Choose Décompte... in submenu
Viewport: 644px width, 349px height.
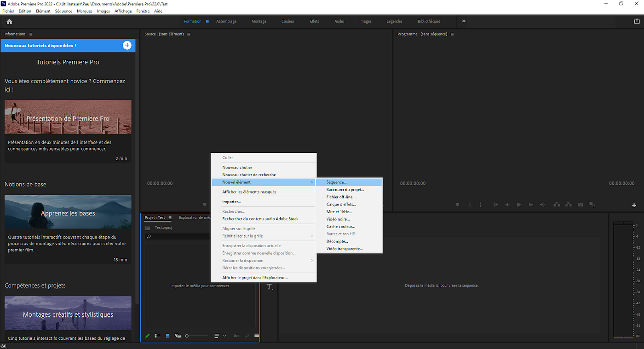click(349, 241)
